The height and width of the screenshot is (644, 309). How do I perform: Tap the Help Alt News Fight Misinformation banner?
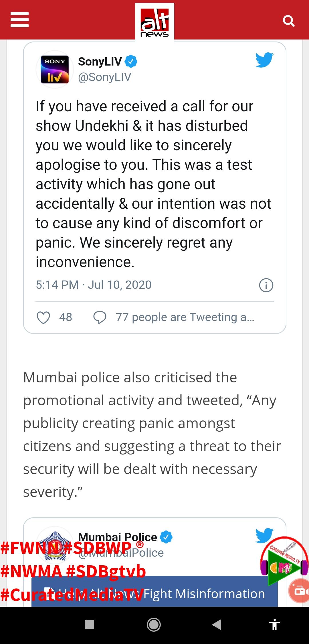point(154,594)
